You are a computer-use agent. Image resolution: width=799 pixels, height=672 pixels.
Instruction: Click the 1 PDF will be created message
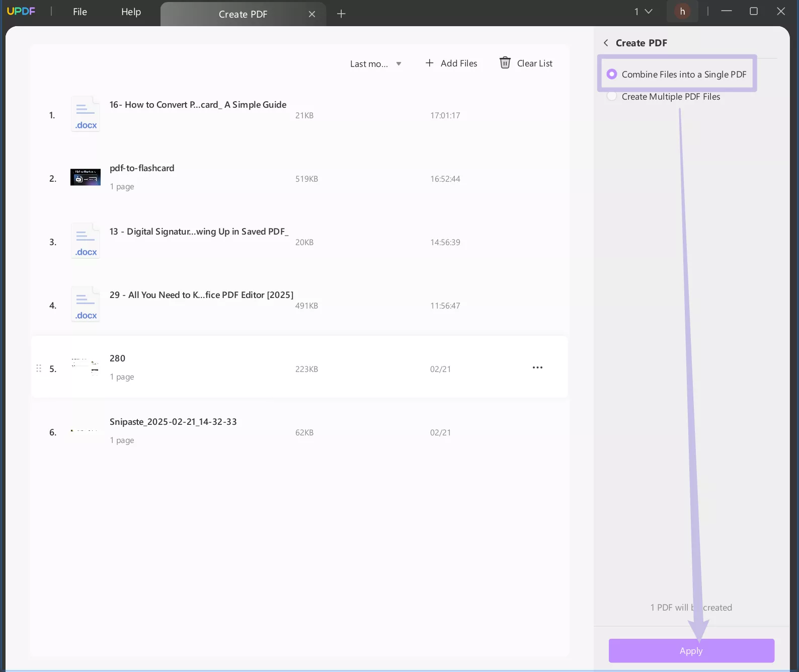(x=691, y=607)
